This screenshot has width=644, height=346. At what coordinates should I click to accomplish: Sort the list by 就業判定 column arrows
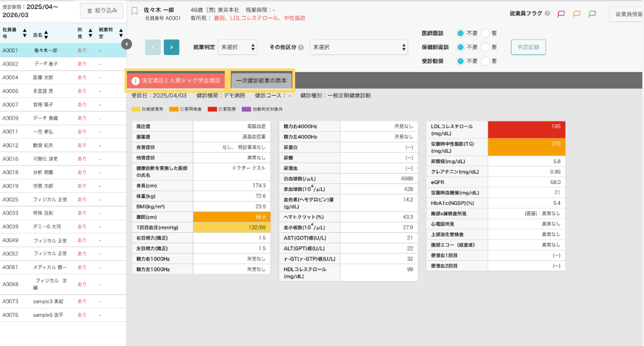coord(121,33)
